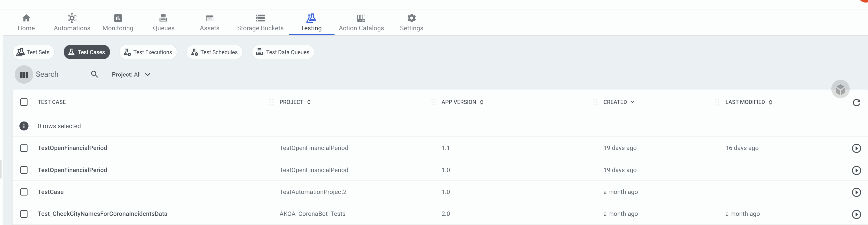This screenshot has width=868, height=225.
Task: Click the Search input field
Action: (x=62, y=74)
